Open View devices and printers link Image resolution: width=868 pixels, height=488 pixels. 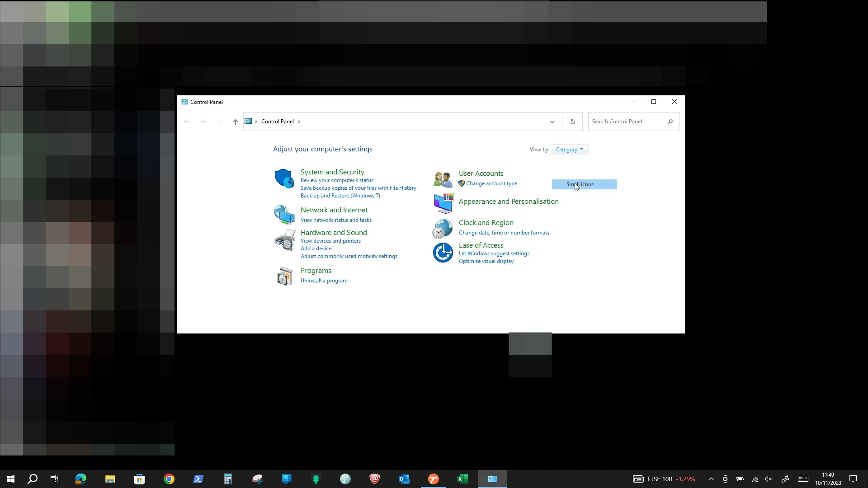tap(330, 241)
